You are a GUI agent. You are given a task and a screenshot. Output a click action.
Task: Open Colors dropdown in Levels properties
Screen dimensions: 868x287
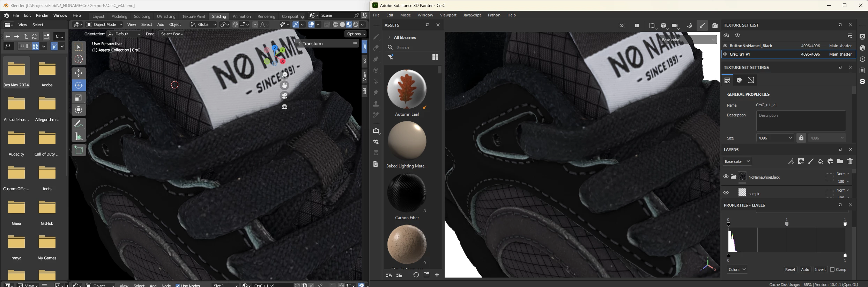pos(737,269)
